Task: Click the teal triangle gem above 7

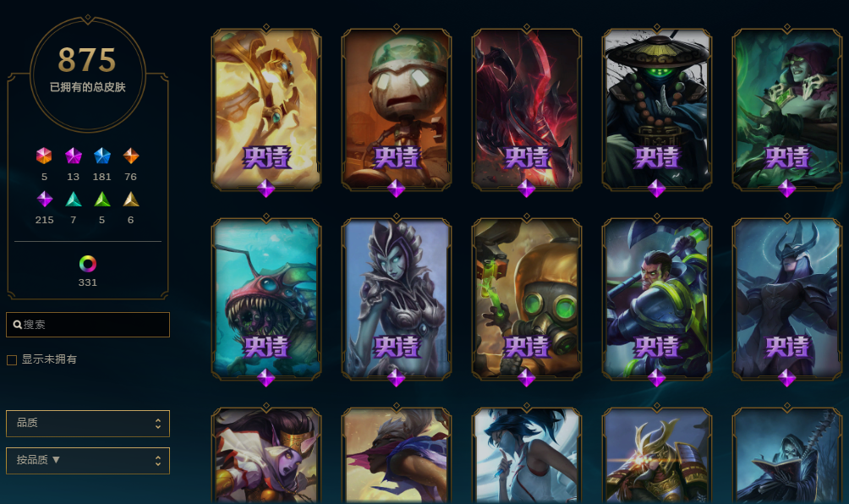Action: 73,200
